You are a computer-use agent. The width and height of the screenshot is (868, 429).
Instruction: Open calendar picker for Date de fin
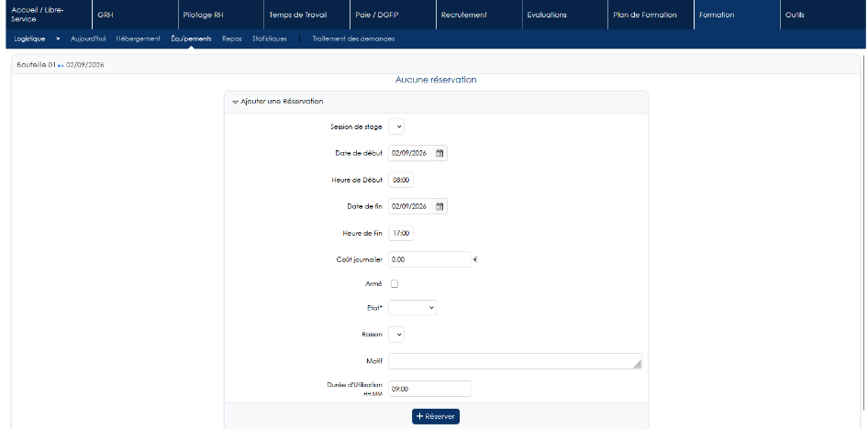tap(440, 206)
